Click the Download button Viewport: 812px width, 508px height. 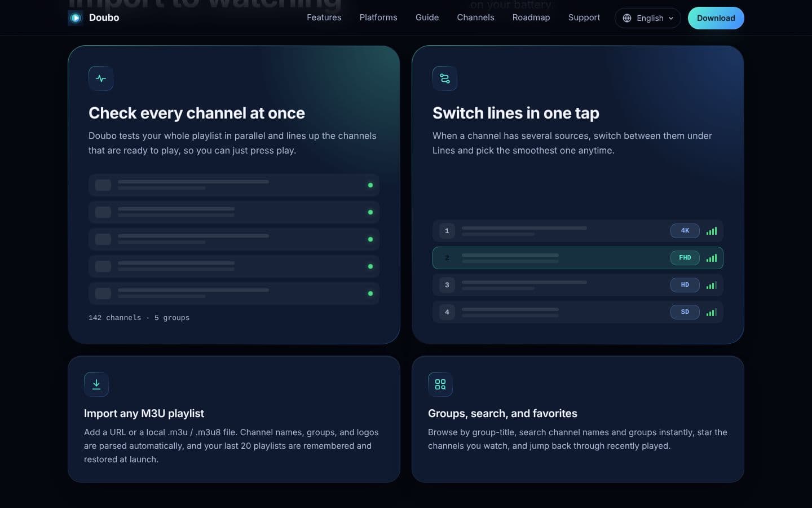(716, 18)
